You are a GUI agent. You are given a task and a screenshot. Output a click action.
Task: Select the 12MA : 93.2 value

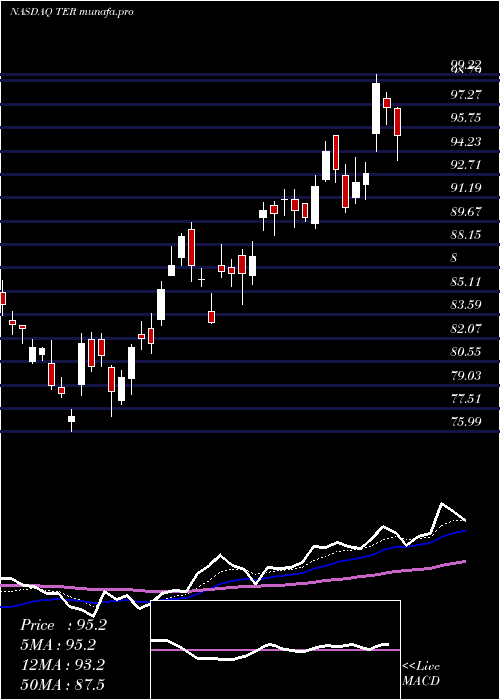click(62, 665)
